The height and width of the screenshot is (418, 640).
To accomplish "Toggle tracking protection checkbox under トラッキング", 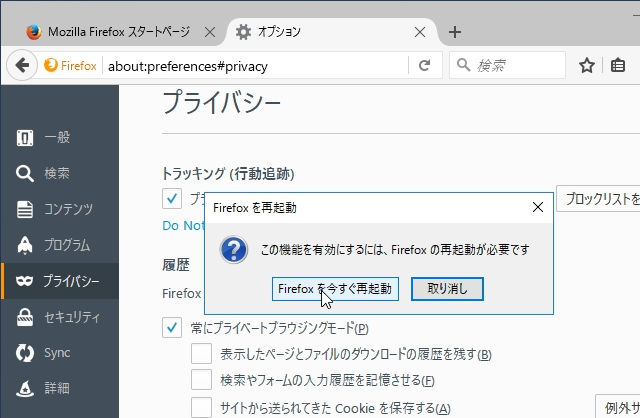I will coord(172,199).
